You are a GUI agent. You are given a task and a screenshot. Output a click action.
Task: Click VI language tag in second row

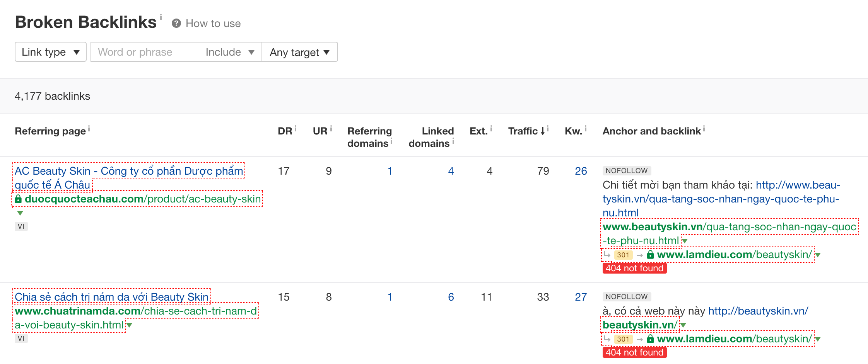pos(21,338)
